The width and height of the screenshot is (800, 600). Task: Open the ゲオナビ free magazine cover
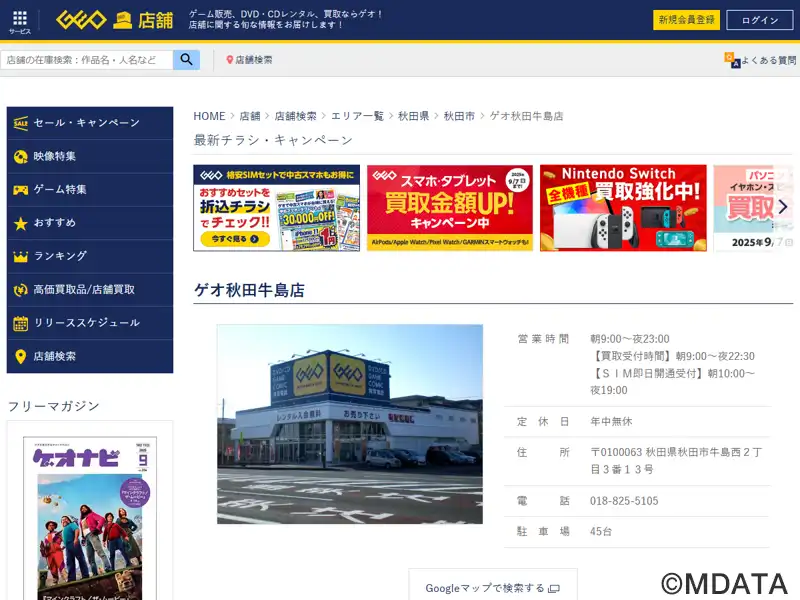tap(90, 518)
